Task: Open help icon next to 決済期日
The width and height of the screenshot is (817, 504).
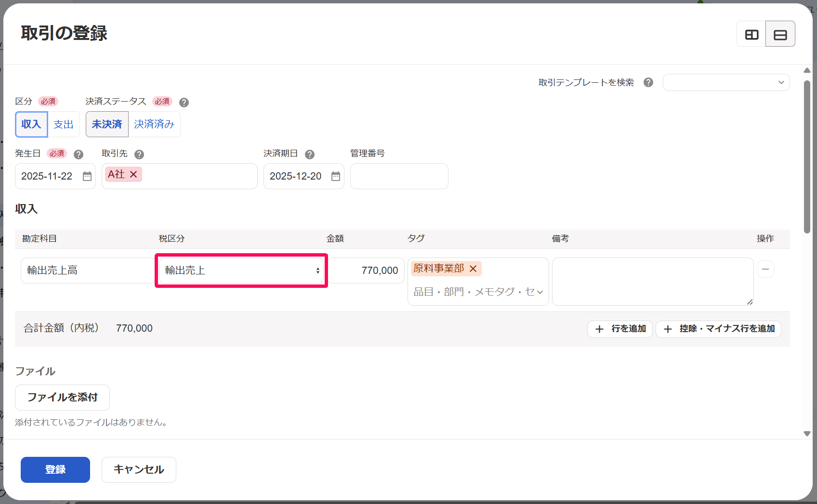Action: click(310, 154)
